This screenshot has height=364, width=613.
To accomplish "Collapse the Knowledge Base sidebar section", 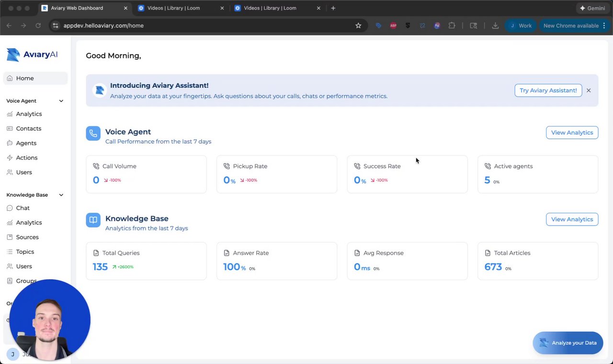I will pos(61,195).
